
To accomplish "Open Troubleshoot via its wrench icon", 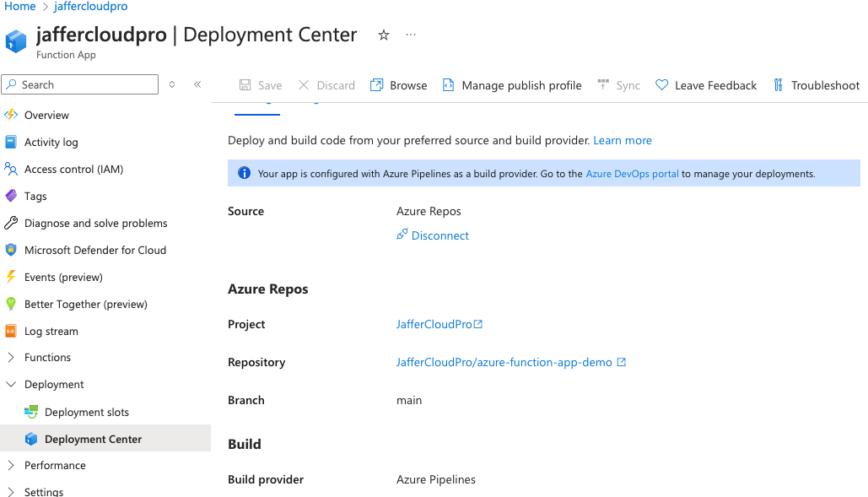I will click(x=779, y=84).
